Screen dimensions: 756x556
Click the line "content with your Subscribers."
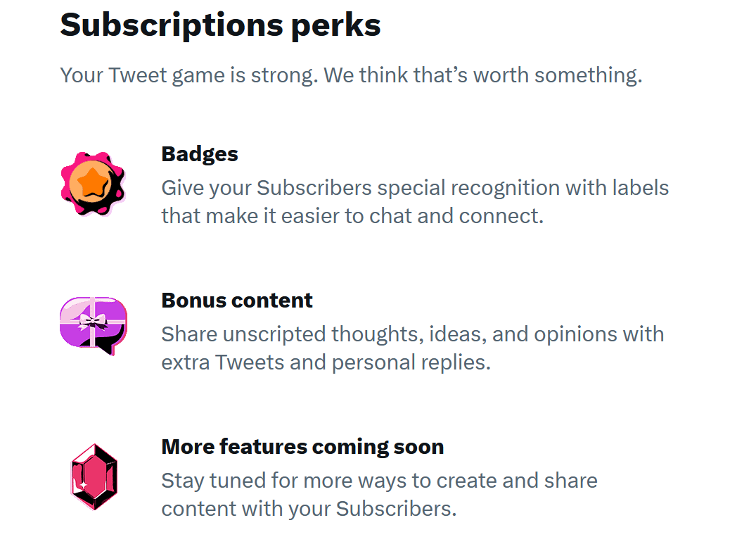(x=309, y=509)
